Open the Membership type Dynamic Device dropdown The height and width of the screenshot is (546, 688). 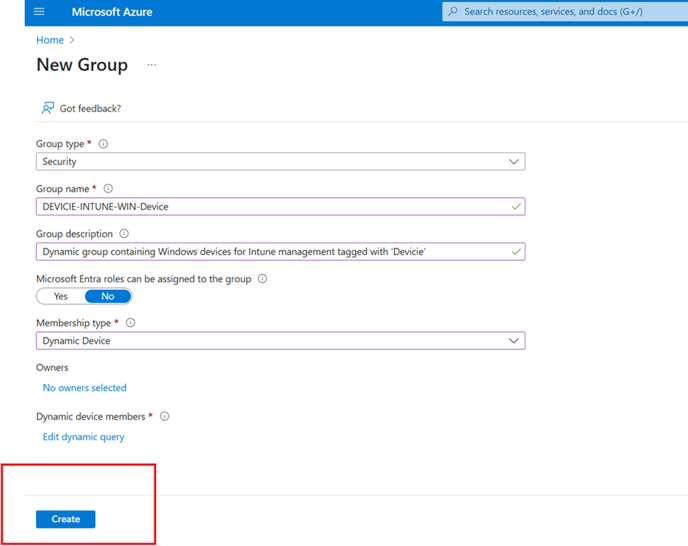pyautogui.click(x=280, y=341)
